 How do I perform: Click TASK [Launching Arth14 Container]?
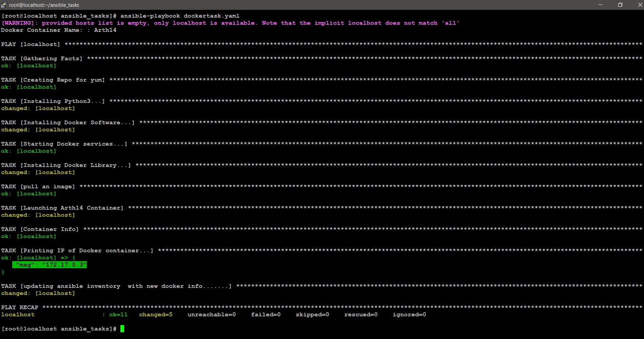[x=62, y=208]
